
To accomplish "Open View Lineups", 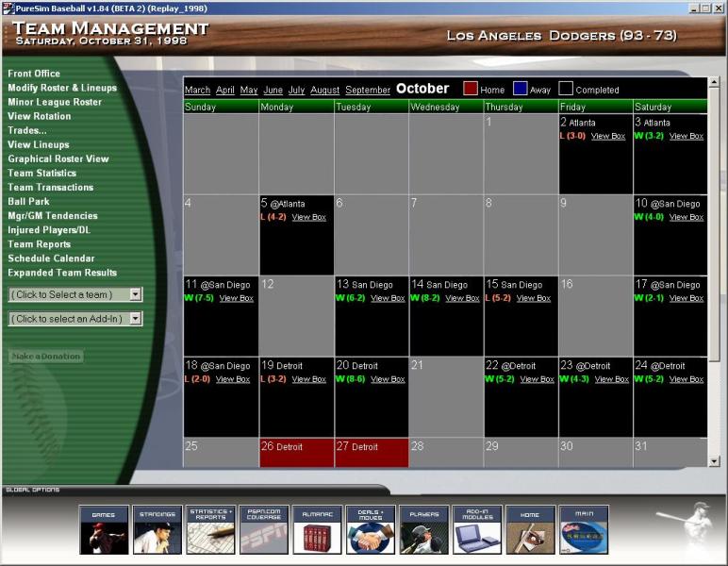I will click(39, 145).
